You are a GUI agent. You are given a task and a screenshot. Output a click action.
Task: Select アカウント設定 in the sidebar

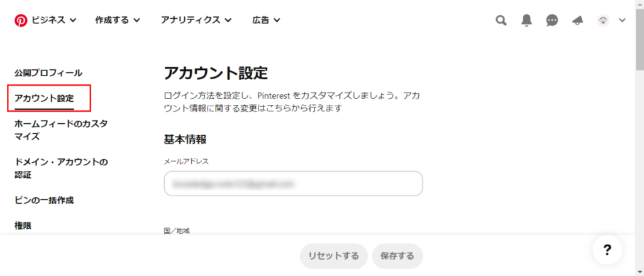point(45,99)
